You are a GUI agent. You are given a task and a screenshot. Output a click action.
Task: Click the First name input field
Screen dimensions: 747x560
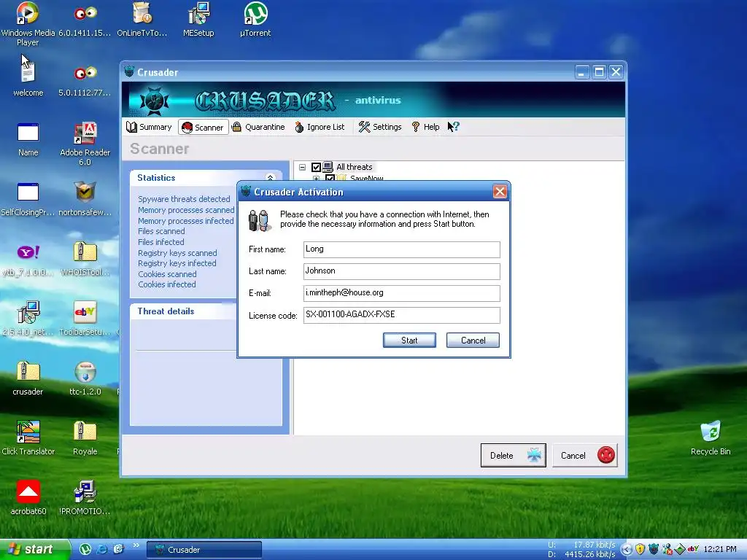pos(402,249)
